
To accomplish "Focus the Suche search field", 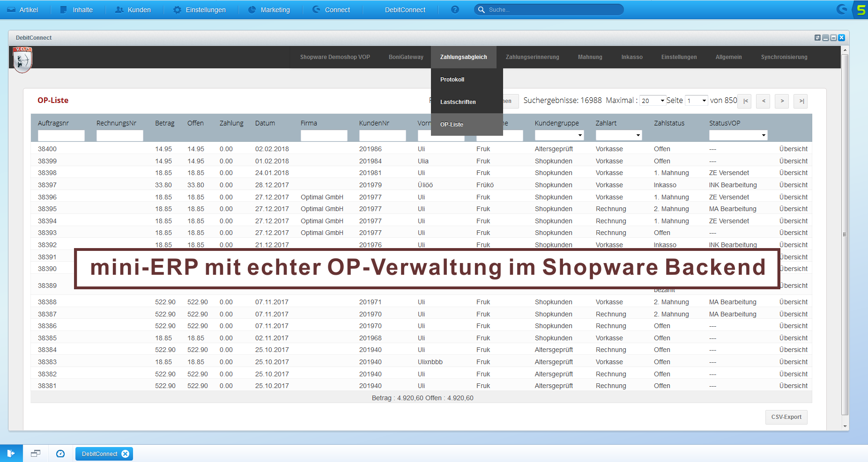I will pyautogui.click(x=549, y=9).
